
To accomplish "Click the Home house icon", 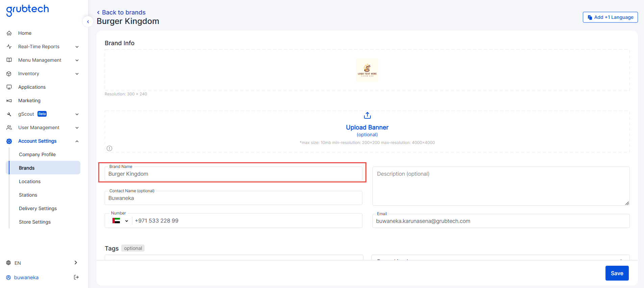I will point(9,33).
